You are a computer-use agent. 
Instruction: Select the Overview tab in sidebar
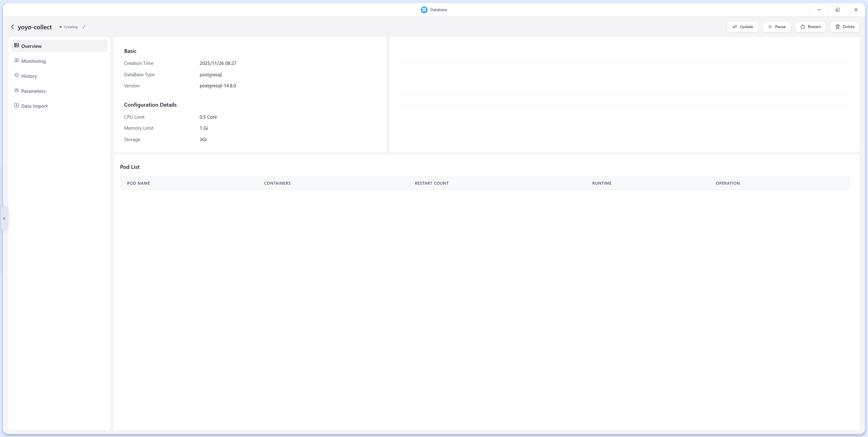31,46
